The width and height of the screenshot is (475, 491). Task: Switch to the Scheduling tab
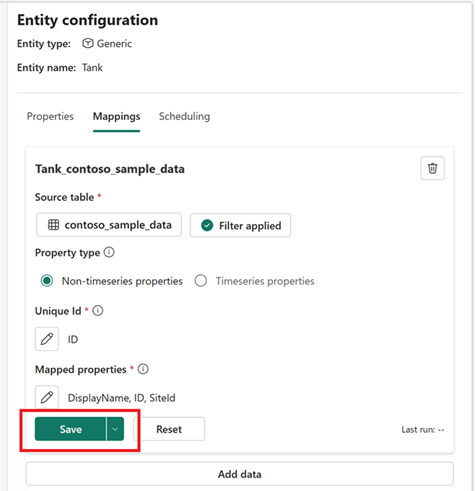(184, 116)
